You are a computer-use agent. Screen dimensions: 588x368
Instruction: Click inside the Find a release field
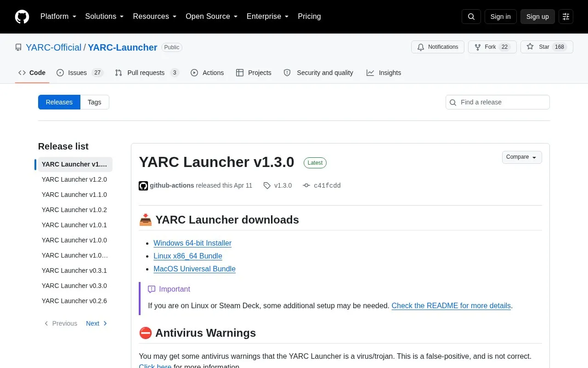click(x=498, y=102)
